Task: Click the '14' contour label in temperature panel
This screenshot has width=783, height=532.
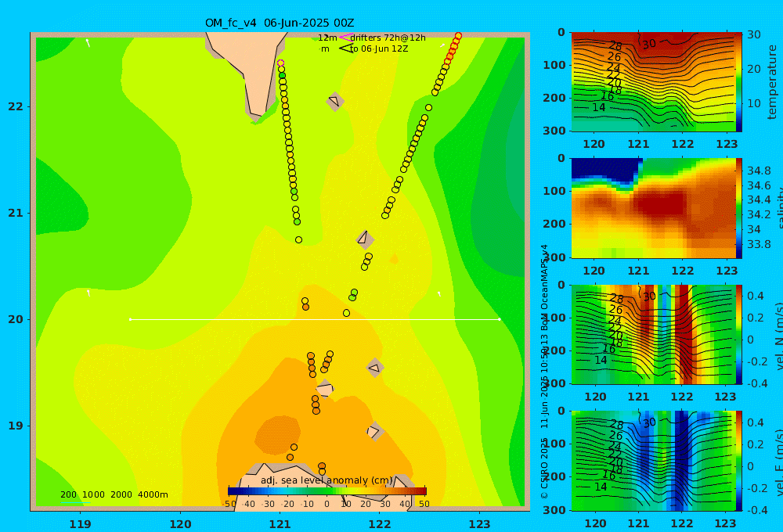Action: pyautogui.click(x=599, y=107)
